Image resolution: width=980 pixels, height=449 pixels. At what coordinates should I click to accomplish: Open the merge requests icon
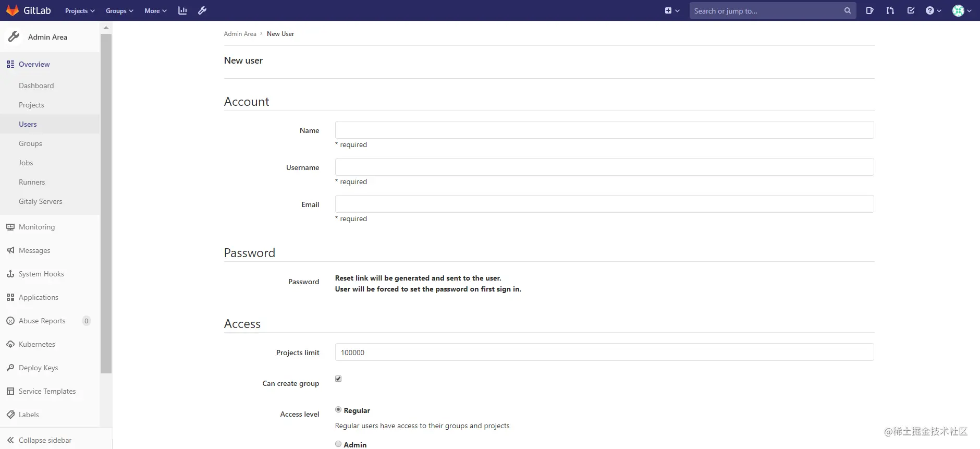[x=890, y=10]
